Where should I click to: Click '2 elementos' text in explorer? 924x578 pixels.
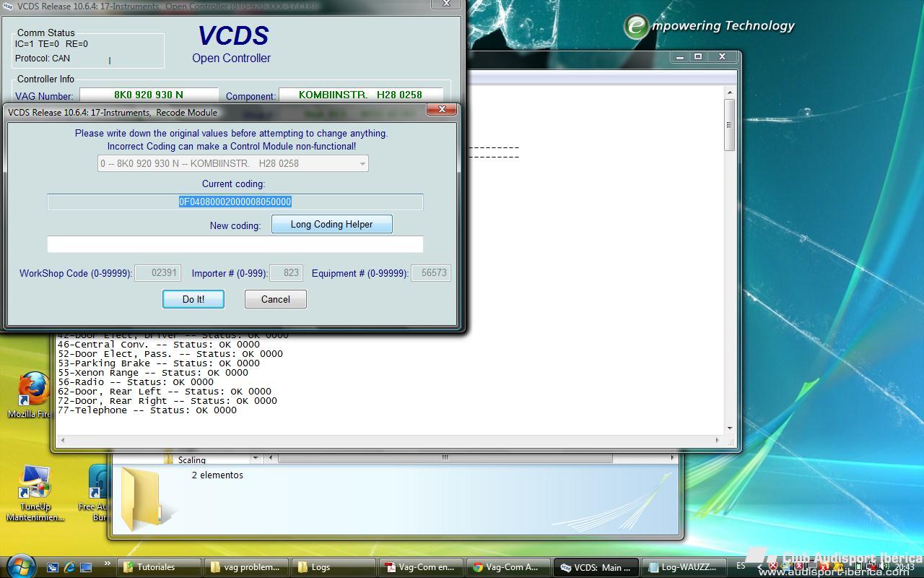217,475
